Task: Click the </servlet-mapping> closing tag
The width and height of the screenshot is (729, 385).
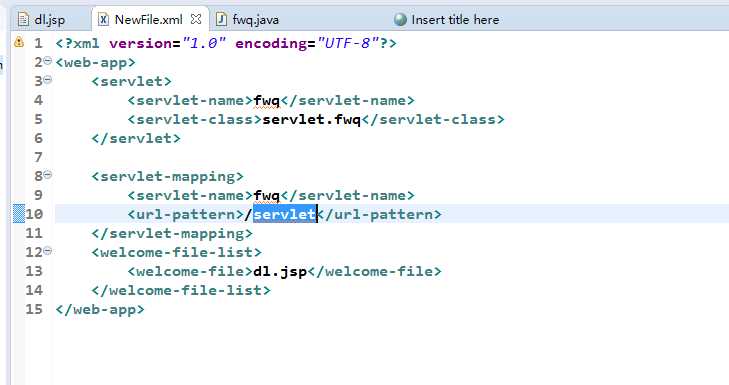Action: click(x=172, y=233)
